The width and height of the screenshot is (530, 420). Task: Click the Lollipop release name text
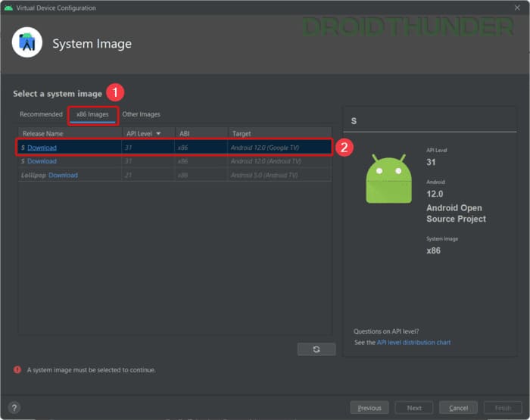pyautogui.click(x=33, y=175)
